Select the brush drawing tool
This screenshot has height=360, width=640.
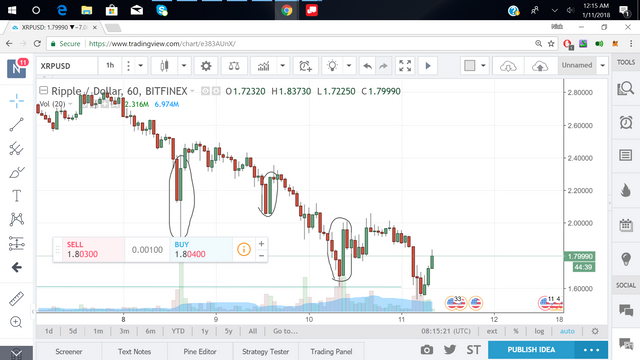coord(17,172)
